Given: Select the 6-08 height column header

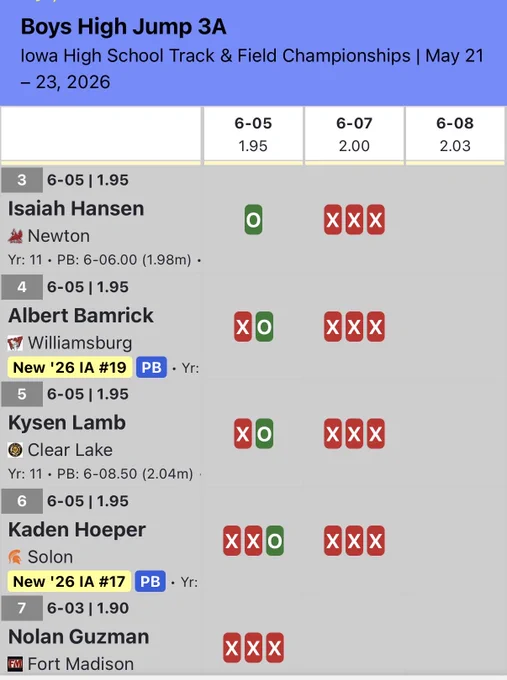Looking at the screenshot, I should 455,134.
